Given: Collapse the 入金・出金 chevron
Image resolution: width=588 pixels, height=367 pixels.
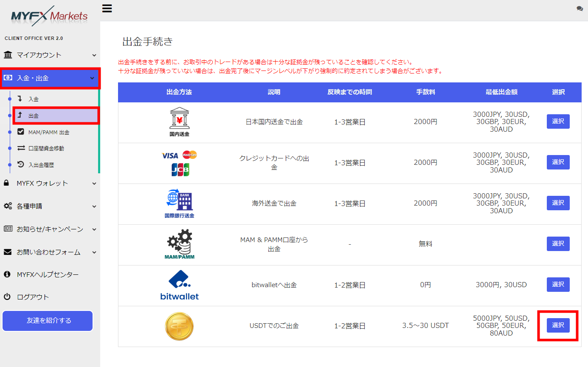Looking at the screenshot, I should click(92, 78).
